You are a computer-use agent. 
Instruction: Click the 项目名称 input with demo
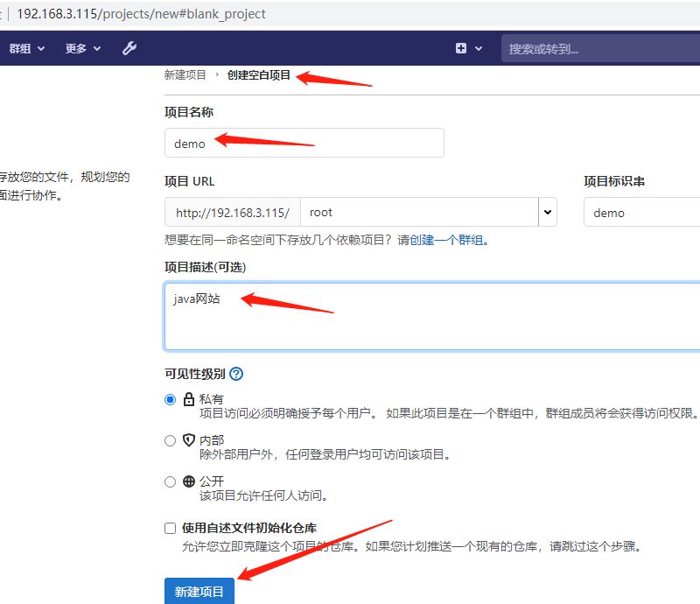[304, 143]
